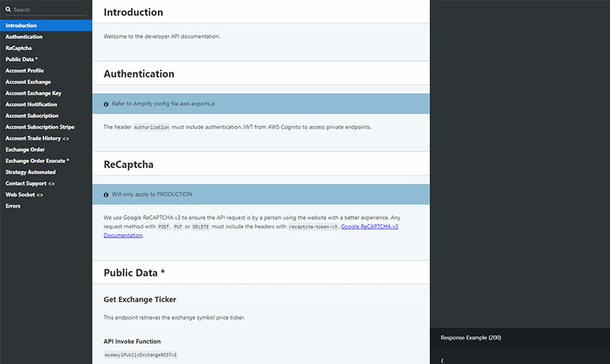The height and width of the screenshot is (364, 610).
Task: Jump to the Errors section
Action: coord(13,206)
